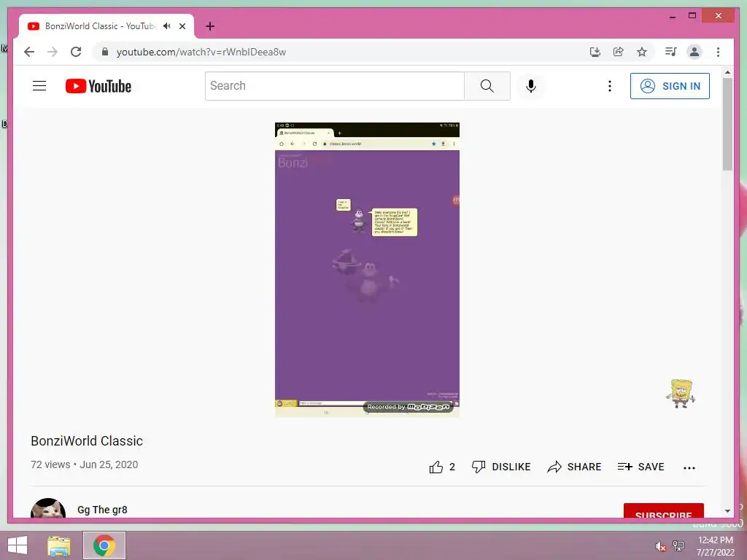Maximize the Chrome window
The height and width of the screenshot is (560, 747).
pos(692,16)
